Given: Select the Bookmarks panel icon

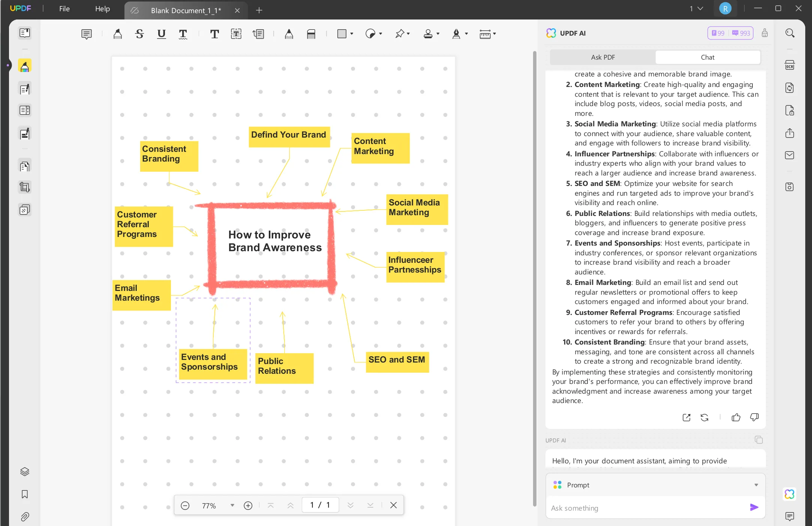Looking at the screenshot, I should [x=24, y=495].
